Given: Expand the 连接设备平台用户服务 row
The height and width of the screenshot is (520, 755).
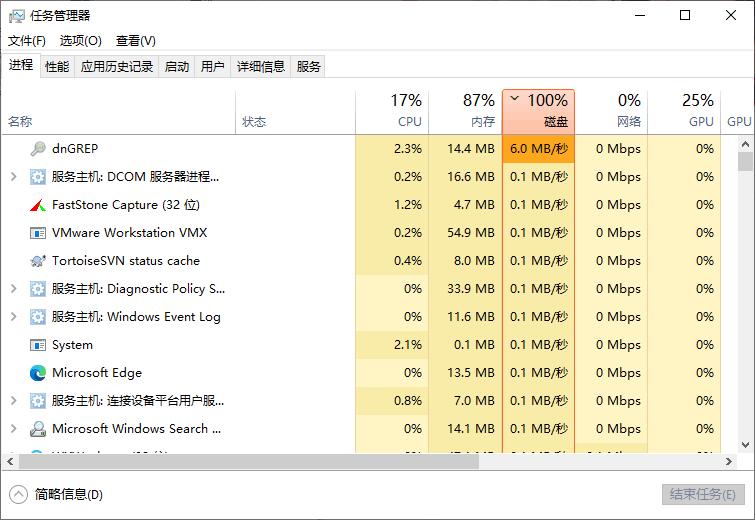Looking at the screenshot, I should (14, 401).
